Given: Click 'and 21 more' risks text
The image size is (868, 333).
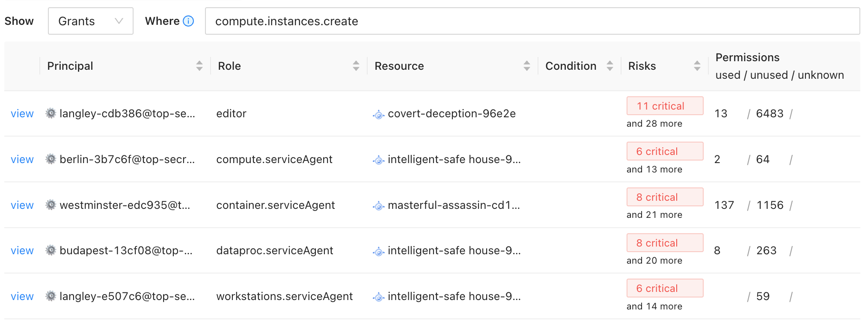Looking at the screenshot, I should 654,215.
